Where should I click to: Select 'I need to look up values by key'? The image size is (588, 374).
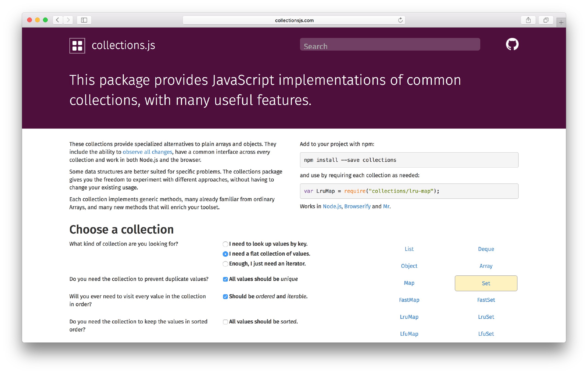click(225, 244)
